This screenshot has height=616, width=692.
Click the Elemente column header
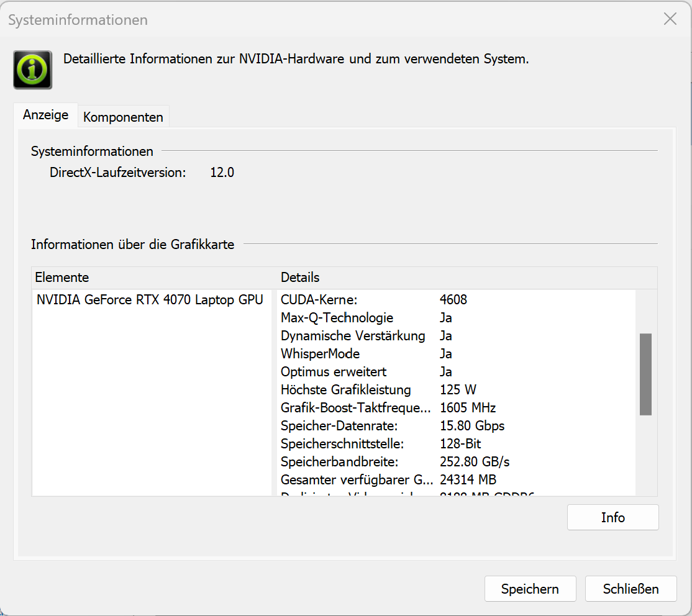pyautogui.click(x=62, y=278)
